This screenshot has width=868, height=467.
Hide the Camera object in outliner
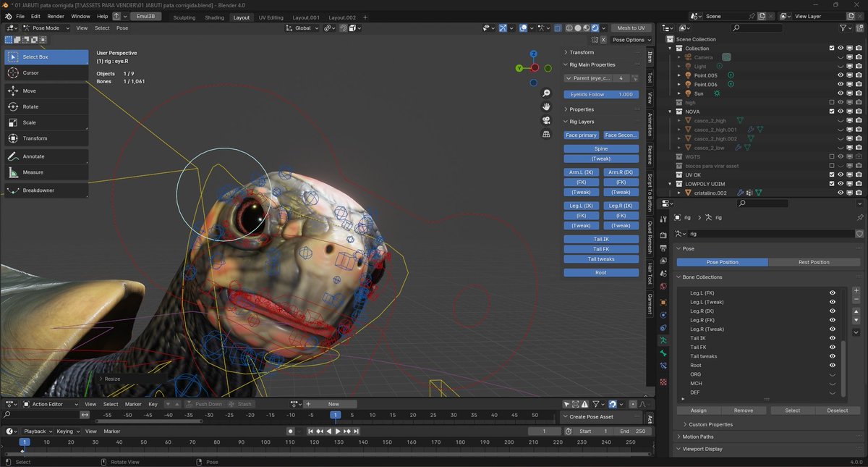coord(841,57)
